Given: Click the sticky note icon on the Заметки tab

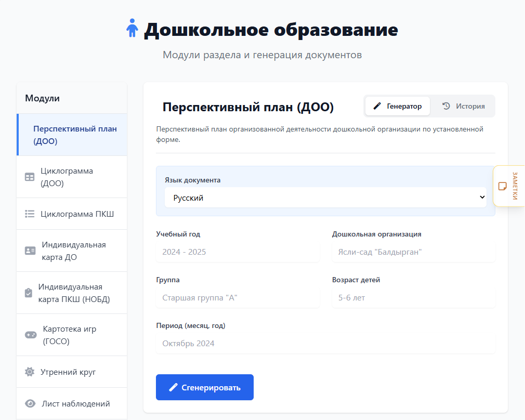Looking at the screenshot, I should tap(502, 186).
